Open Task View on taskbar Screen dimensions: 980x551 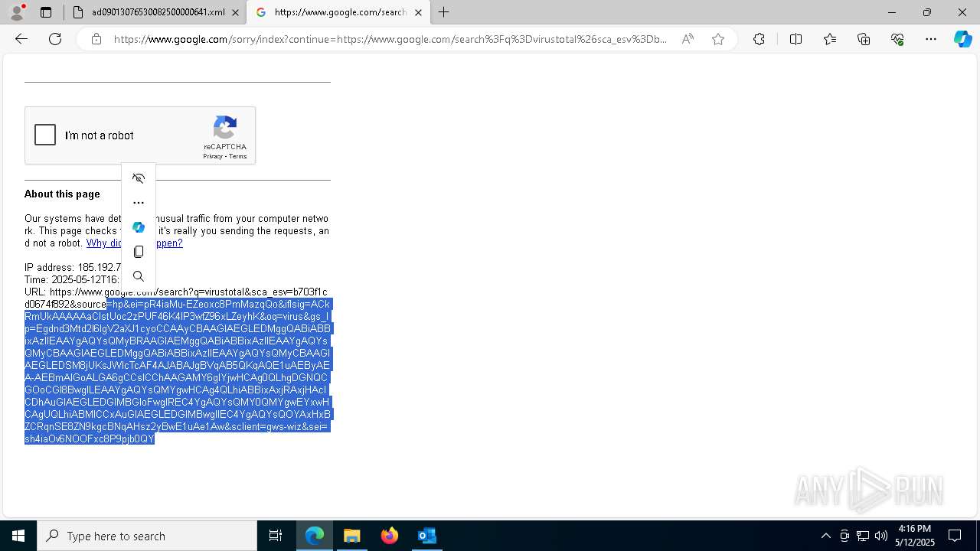tap(276, 536)
